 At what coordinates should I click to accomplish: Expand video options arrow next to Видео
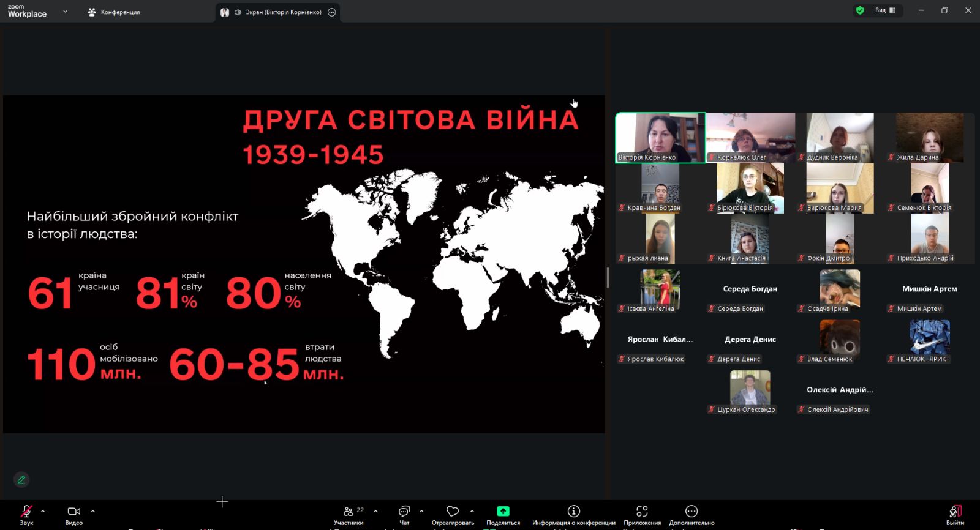pyautogui.click(x=92, y=511)
